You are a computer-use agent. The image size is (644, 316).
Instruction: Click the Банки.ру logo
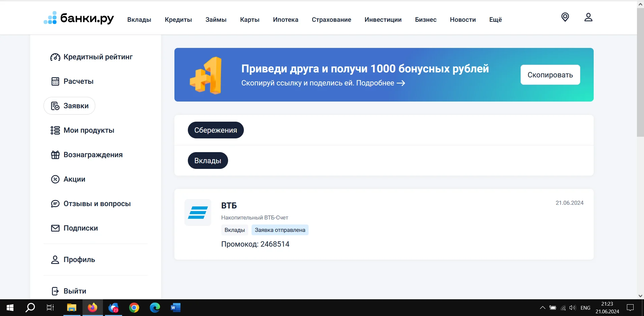(x=79, y=18)
